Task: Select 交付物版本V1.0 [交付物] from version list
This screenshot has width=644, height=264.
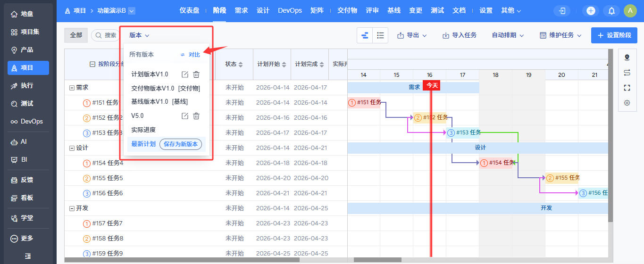Action: click(166, 88)
